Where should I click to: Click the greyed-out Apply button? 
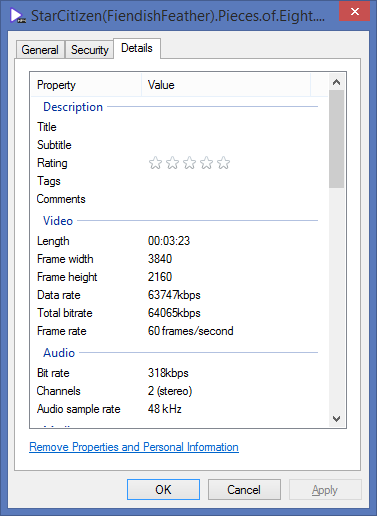(x=325, y=490)
